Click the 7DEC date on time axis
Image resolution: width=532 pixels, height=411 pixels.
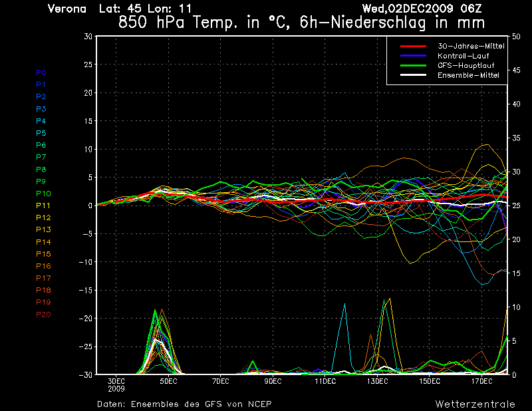pyautogui.click(x=221, y=381)
